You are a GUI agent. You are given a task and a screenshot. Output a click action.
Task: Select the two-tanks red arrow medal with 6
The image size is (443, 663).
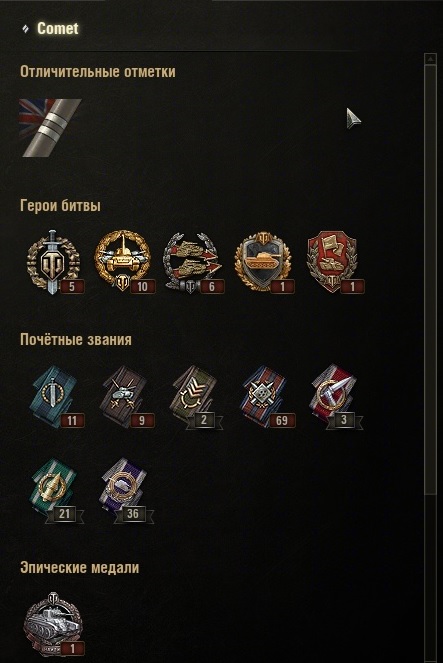click(194, 262)
